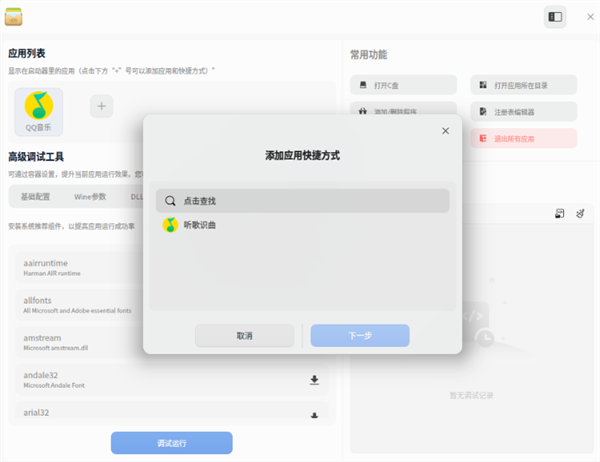Viewport: 600px width, 462px height.
Task: Open 注册表编辑器
Action: tap(523, 112)
